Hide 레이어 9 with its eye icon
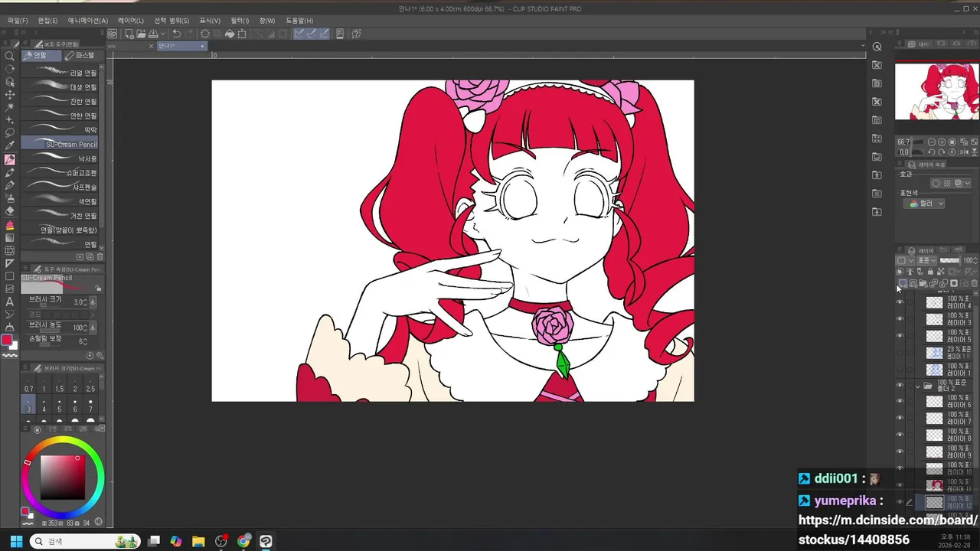 (x=900, y=452)
